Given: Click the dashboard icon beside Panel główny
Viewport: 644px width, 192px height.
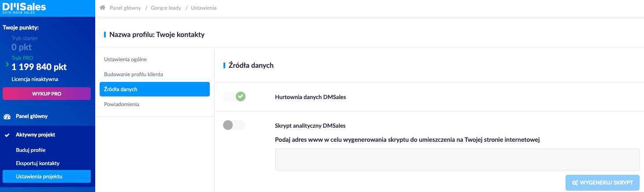Looking at the screenshot, I should tap(7, 116).
